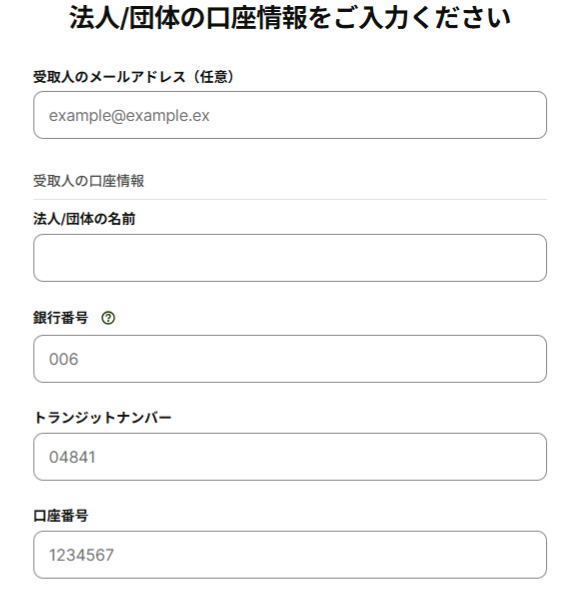Click into the 口座番号 field
Viewport: 580px width, 590px height.
290,555
